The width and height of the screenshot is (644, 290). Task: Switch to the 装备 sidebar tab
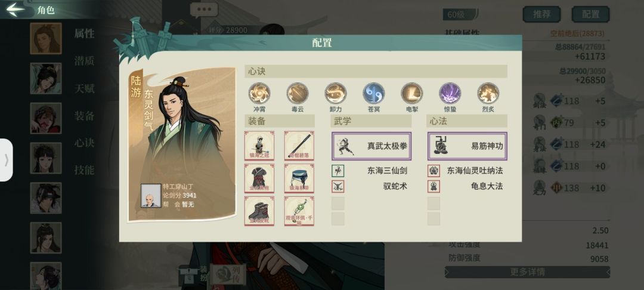(x=84, y=116)
